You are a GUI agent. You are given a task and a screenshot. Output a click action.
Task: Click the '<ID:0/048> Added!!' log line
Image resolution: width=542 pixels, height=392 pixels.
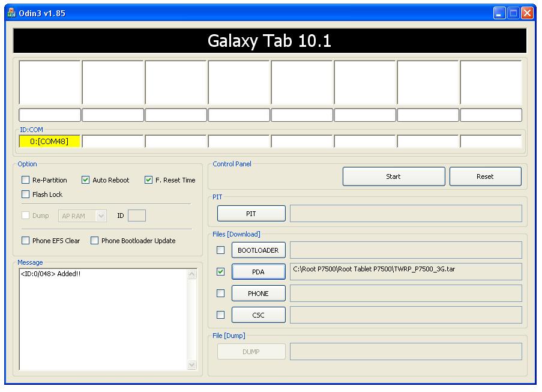(50, 274)
